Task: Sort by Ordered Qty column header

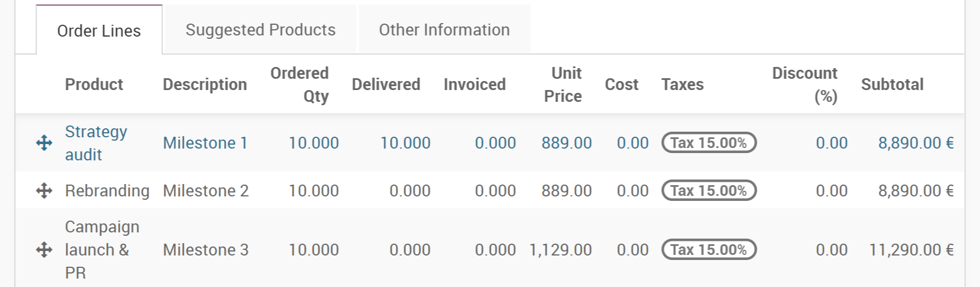Action: [x=300, y=84]
